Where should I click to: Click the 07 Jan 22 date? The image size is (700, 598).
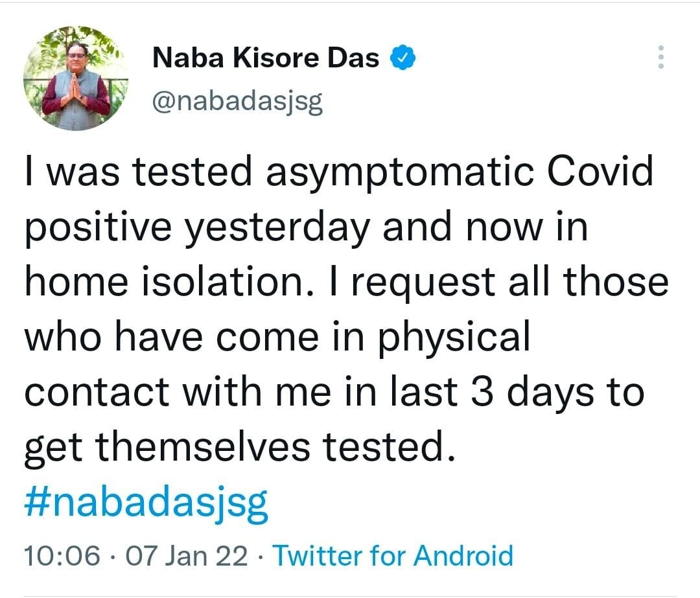(x=187, y=556)
